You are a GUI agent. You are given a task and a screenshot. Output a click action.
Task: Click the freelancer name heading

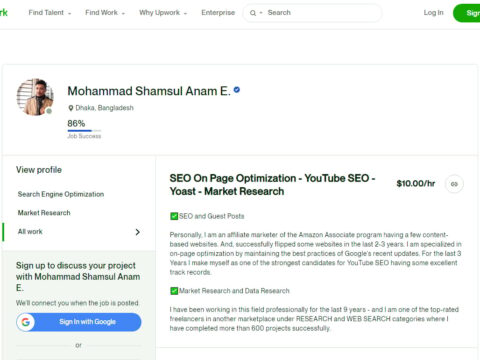point(149,91)
